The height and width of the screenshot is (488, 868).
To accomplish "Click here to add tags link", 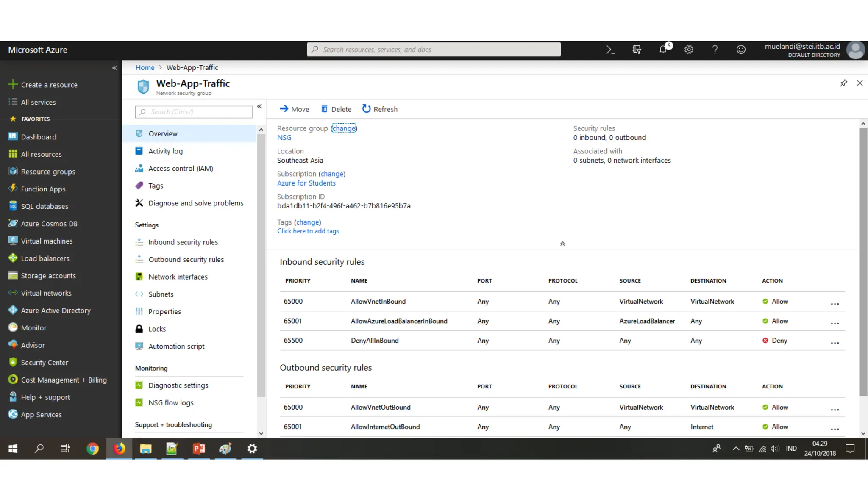I will click(308, 231).
